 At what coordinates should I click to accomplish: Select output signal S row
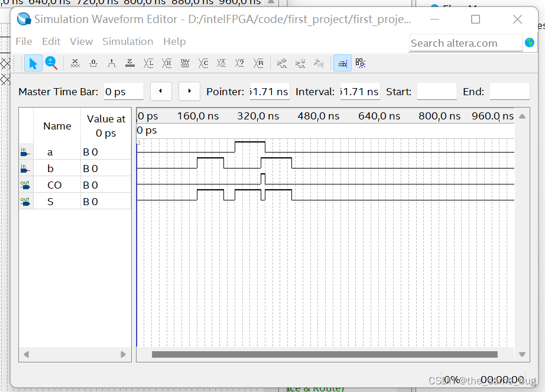75,202
